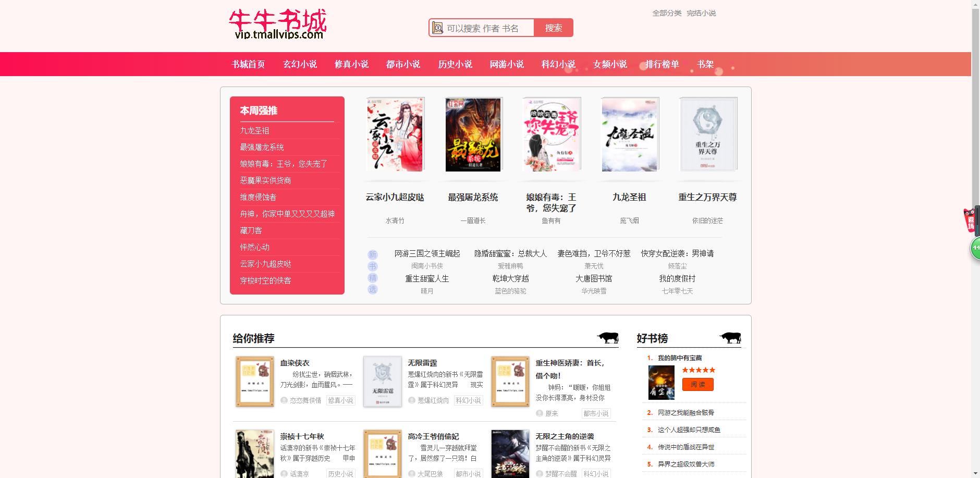Image resolution: width=980 pixels, height=478 pixels.
Task: Click the bull icon beside 给你推荐
Action: pyautogui.click(x=608, y=338)
